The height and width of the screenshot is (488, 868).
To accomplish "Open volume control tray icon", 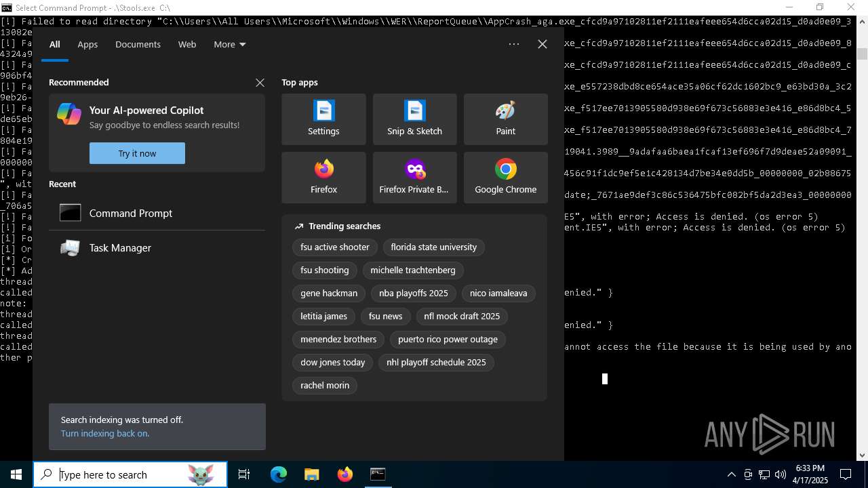I will point(781,474).
